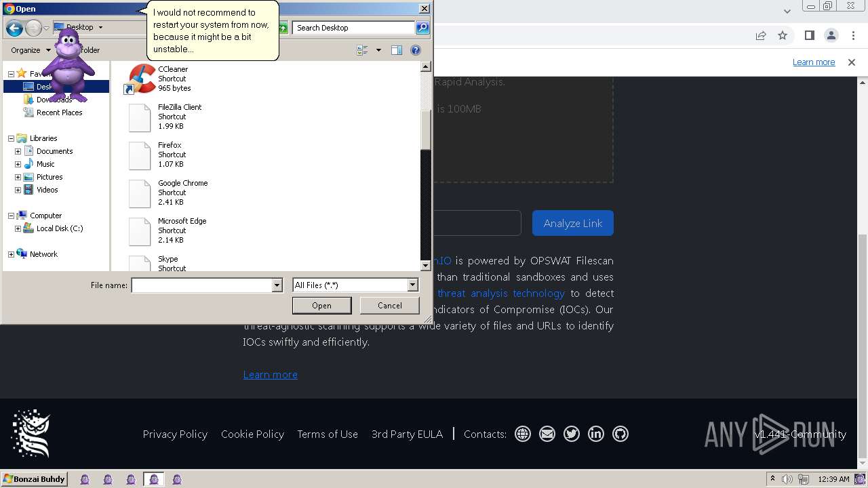Viewport: 868px width, 488px height.
Task: Click the LinkedIn contact icon
Action: 596,434
